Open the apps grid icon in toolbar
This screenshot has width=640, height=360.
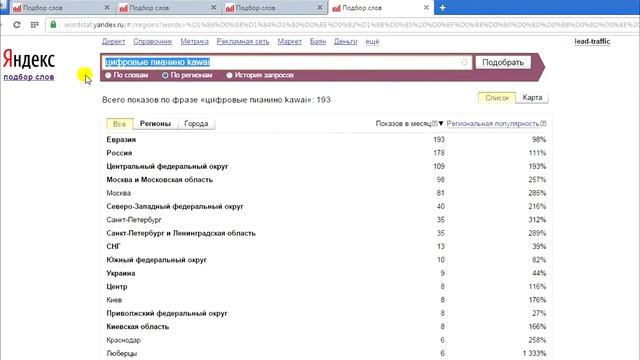(x=35, y=25)
